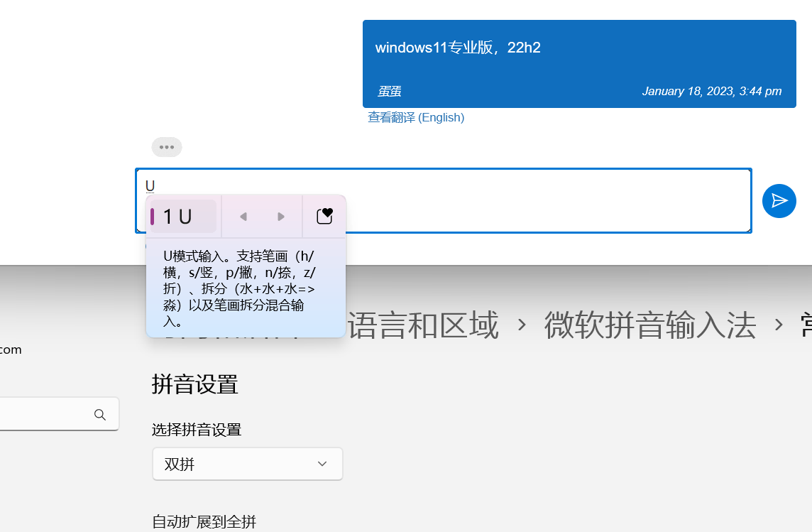This screenshot has height=532, width=812.
Task: Click the U模式输入 tooltip description
Action: click(239, 288)
